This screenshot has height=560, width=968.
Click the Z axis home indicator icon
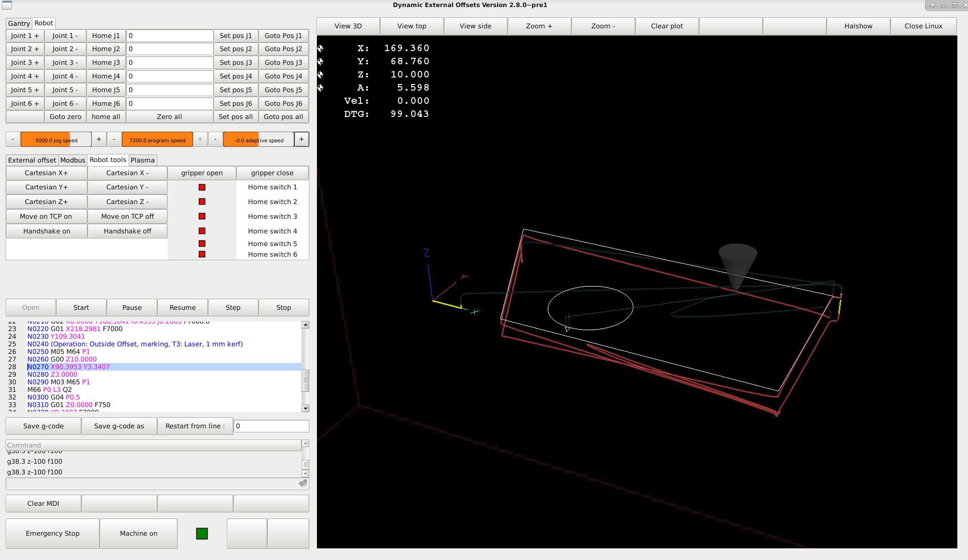coord(320,75)
